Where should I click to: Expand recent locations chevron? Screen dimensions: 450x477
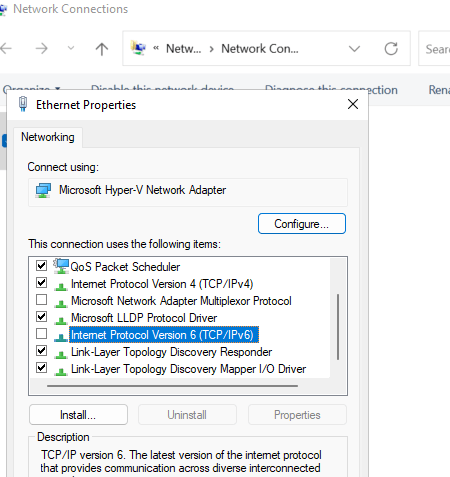[71, 48]
